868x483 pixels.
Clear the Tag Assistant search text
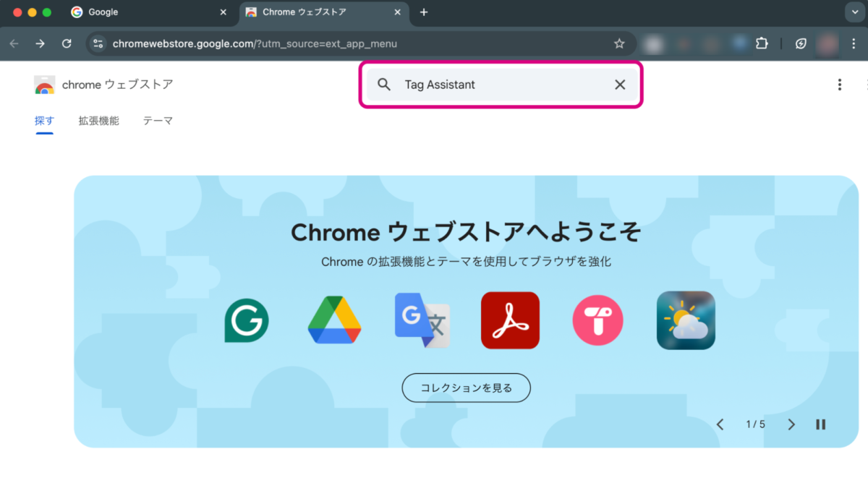[x=620, y=85]
